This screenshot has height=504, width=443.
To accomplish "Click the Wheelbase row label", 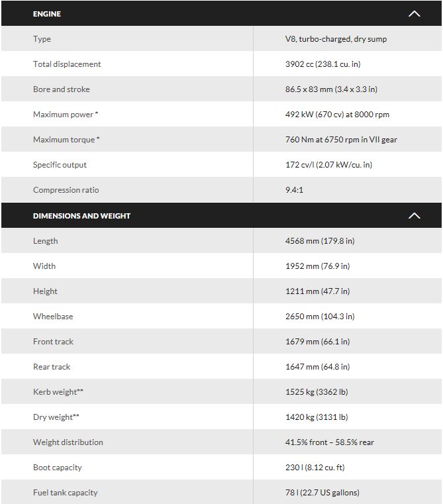I will click(53, 317).
